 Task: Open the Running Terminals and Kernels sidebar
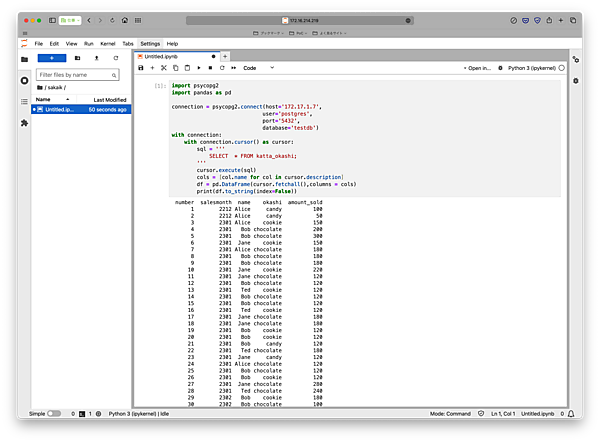[24, 80]
